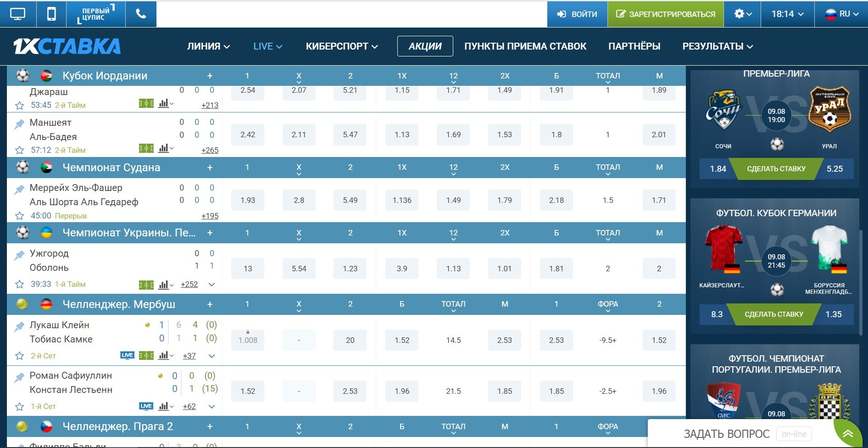Image resolution: width=868 pixels, height=448 pixels.
Task: Open LIVE video stream for Лукаш Клейн match
Action: click(127, 355)
